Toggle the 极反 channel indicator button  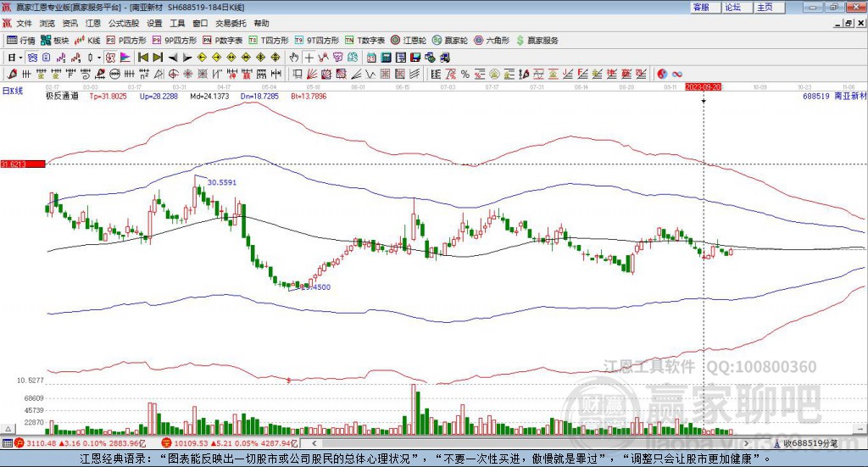tap(111, 58)
